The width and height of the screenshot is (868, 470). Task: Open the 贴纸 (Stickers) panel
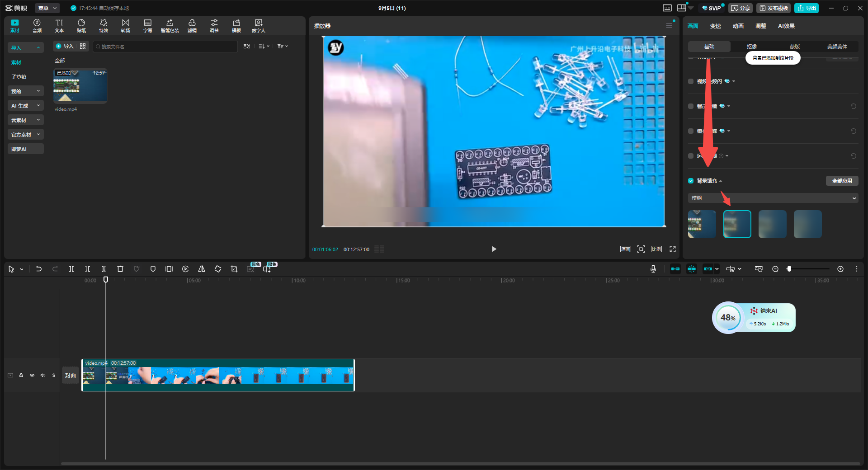point(81,26)
